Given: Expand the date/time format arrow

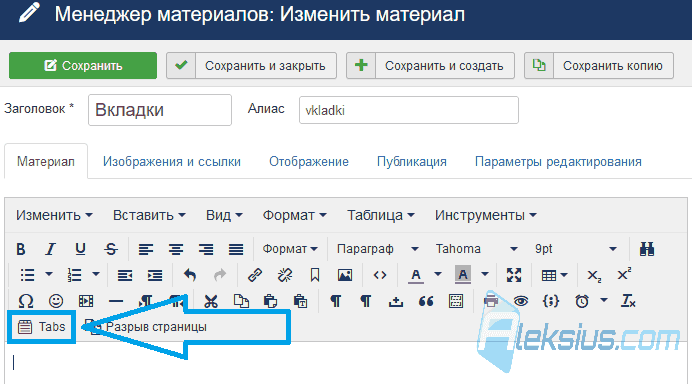Looking at the screenshot, I should click(x=604, y=300).
